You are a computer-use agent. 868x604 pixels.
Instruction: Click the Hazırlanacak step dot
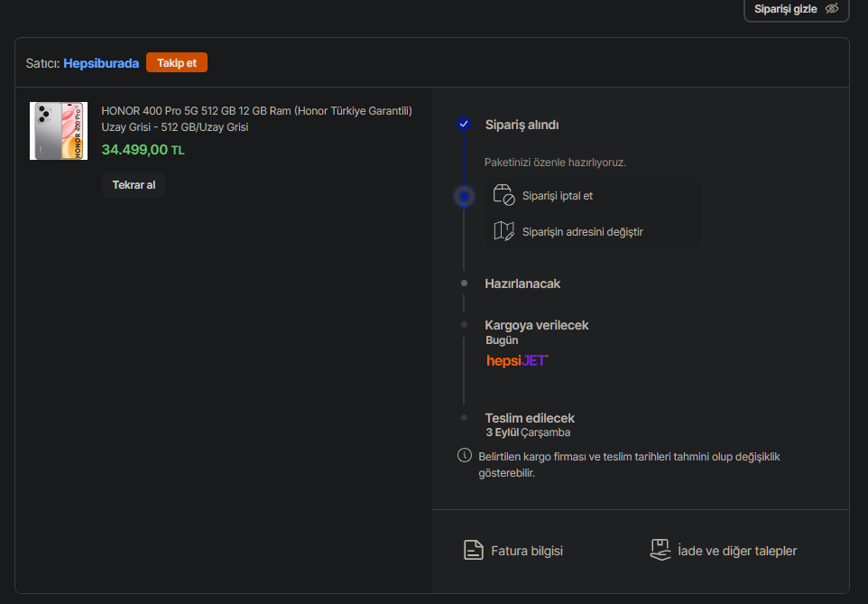464,283
